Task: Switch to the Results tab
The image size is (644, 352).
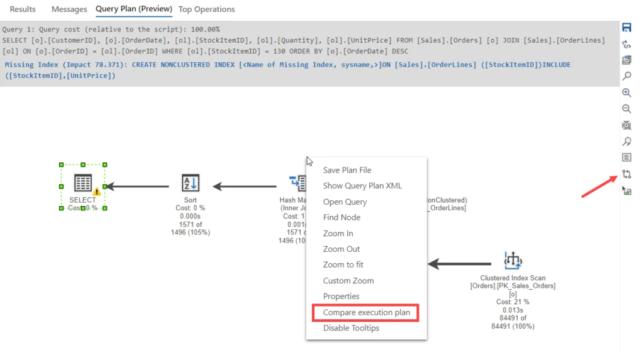Action: (x=23, y=9)
